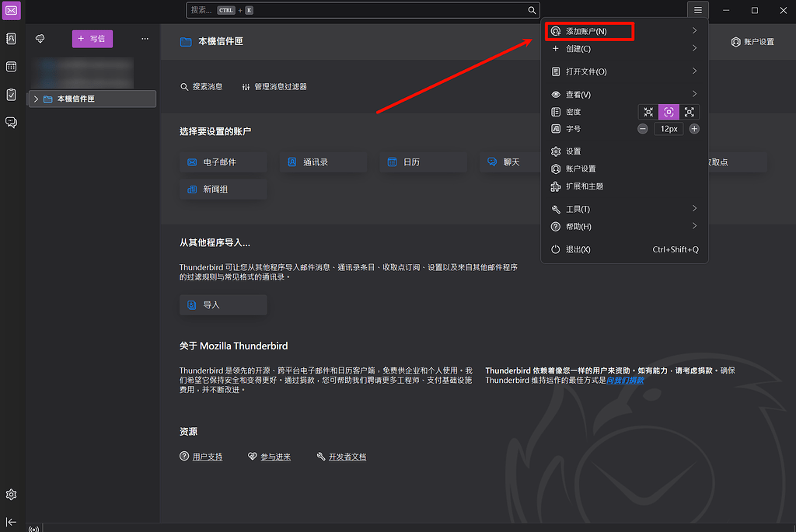Click 搜索消息 button
Screen dimensions: 796x532
point(201,87)
